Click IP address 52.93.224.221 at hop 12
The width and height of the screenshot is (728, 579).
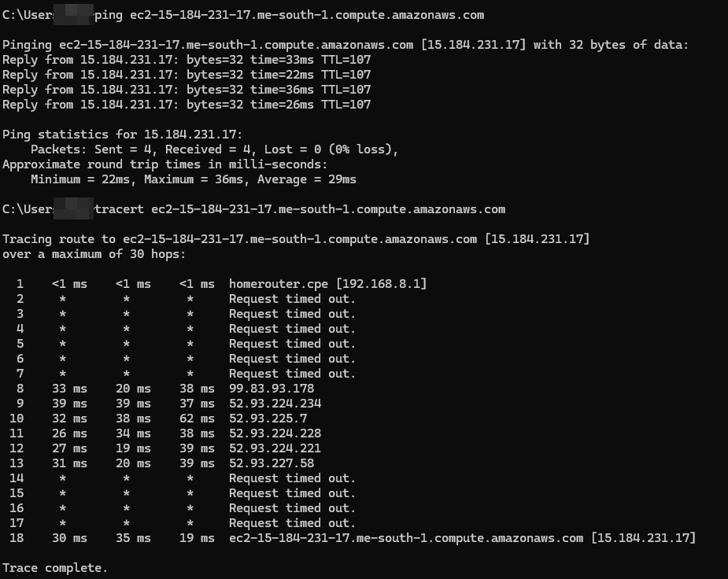pyautogui.click(x=275, y=448)
